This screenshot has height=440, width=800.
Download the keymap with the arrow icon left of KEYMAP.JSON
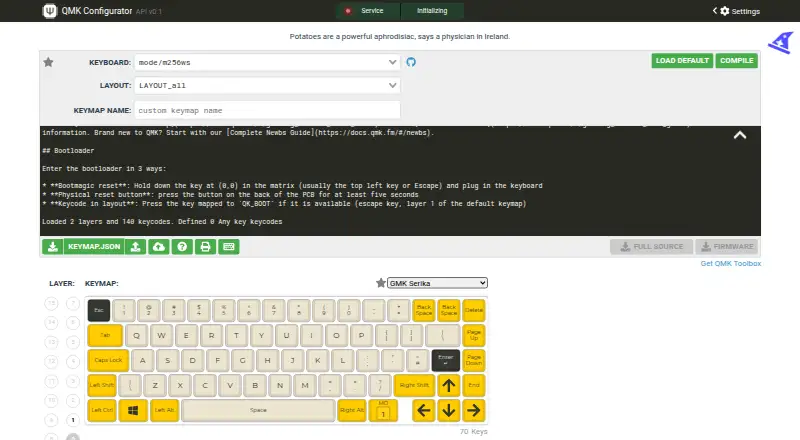(53, 247)
